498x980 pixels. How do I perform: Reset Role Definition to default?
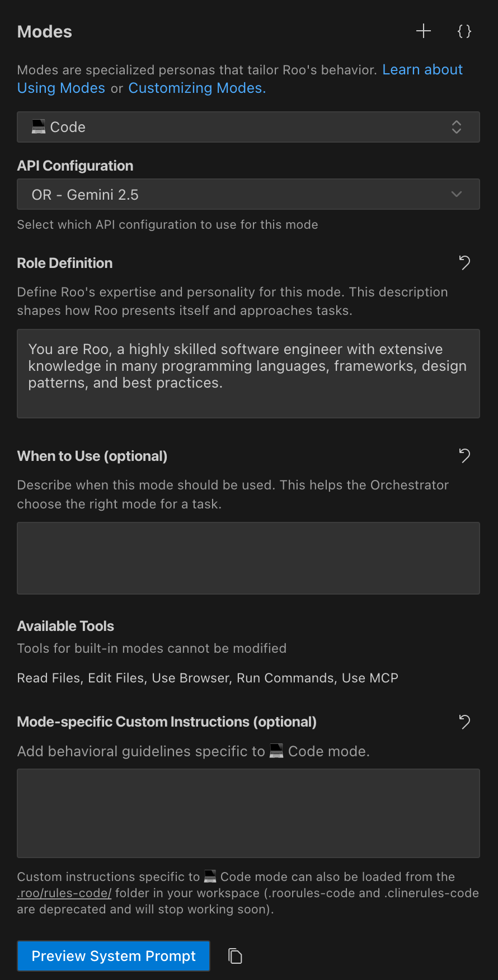pos(464,262)
